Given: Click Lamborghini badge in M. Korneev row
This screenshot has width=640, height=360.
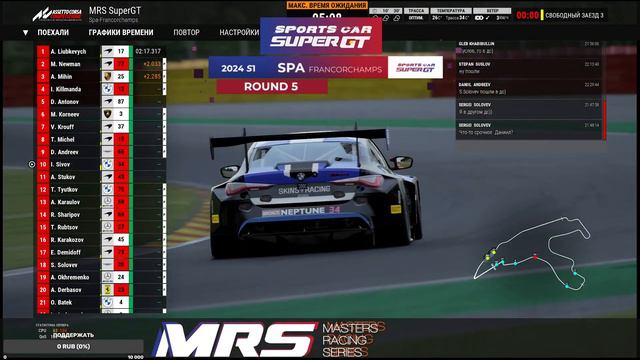Looking at the screenshot, I should (x=107, y=114).
